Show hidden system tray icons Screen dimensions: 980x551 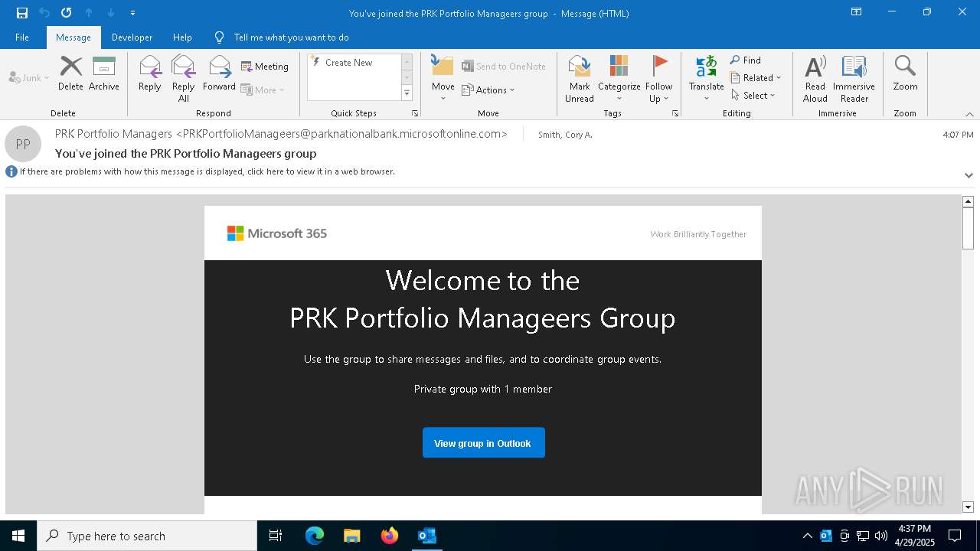click(x=807, y=536)
